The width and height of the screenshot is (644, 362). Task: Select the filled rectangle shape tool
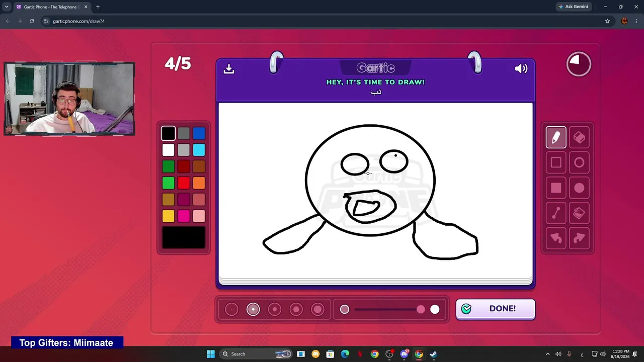coord(556,188)
